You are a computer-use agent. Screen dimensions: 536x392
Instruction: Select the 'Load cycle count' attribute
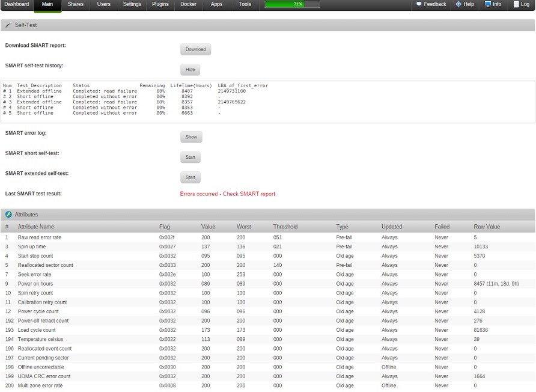[x=37, y=329]
